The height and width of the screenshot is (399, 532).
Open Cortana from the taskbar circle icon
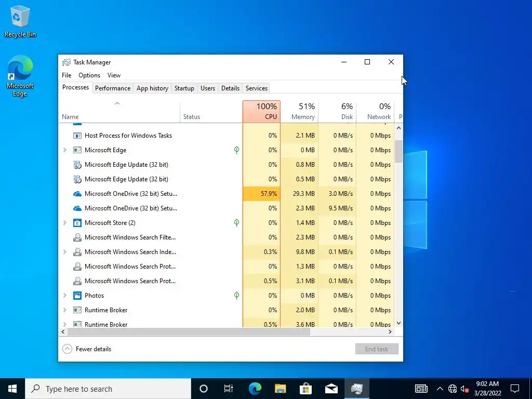coord(203,389)
